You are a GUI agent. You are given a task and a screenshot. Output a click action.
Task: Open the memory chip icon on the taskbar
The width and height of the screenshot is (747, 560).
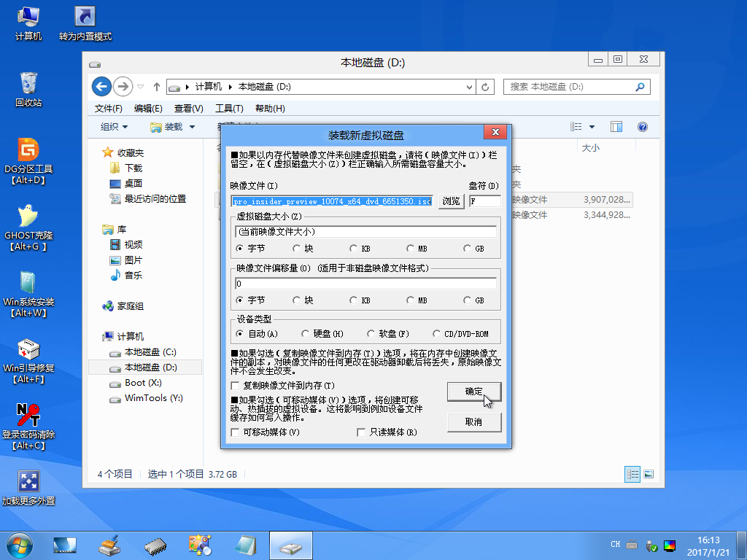(x=155, y=545)
